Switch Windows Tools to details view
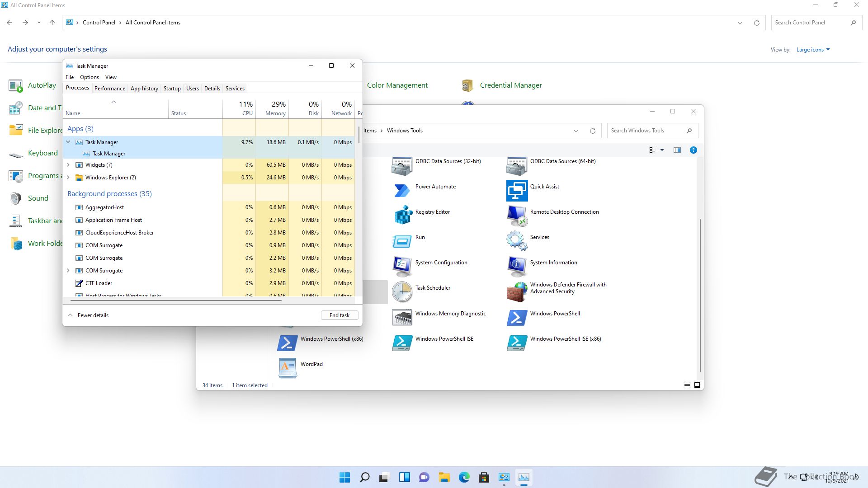Screen dimensions: 868x488 point(687,385)
